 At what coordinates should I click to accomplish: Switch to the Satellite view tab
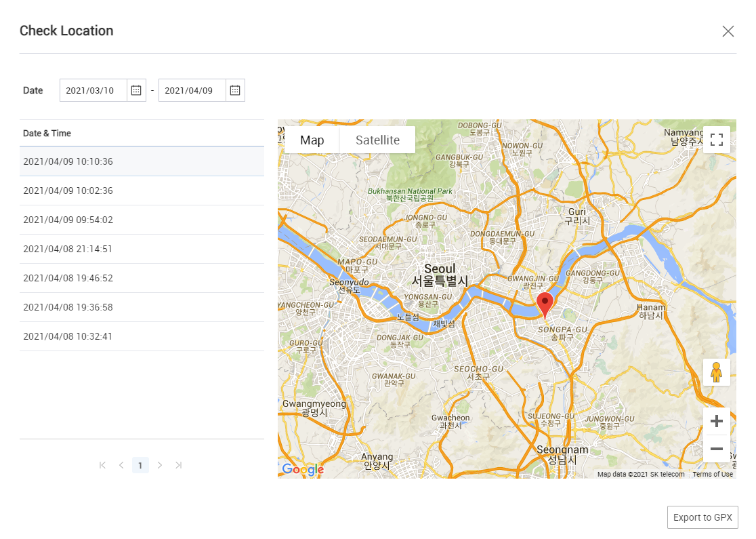(377, 140)
